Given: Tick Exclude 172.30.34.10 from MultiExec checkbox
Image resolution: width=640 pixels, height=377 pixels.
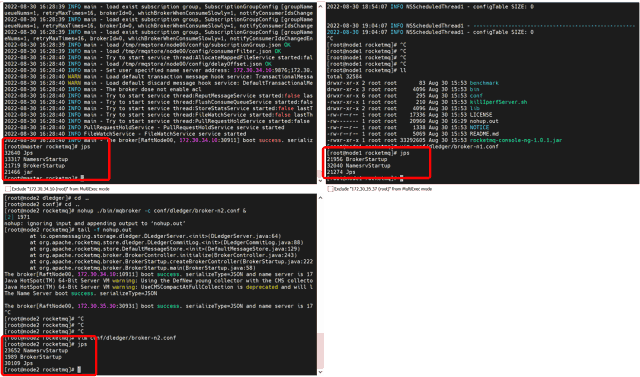Looking at the screenshot, I should (x=7, y=189).
